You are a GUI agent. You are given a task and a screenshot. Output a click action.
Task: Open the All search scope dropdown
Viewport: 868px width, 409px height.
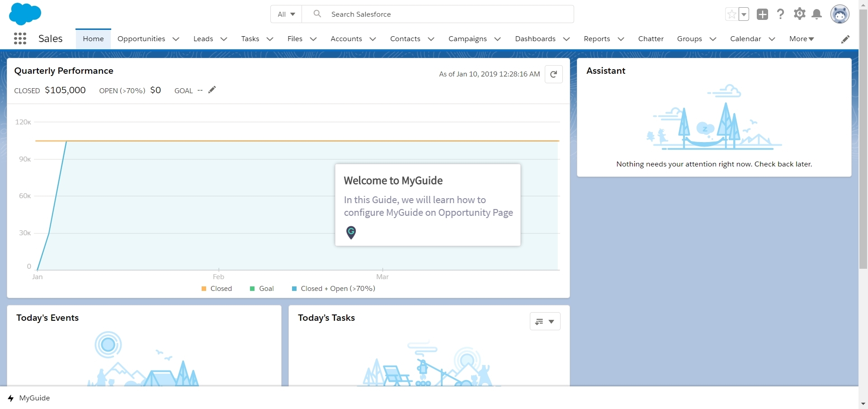[286, 14]
